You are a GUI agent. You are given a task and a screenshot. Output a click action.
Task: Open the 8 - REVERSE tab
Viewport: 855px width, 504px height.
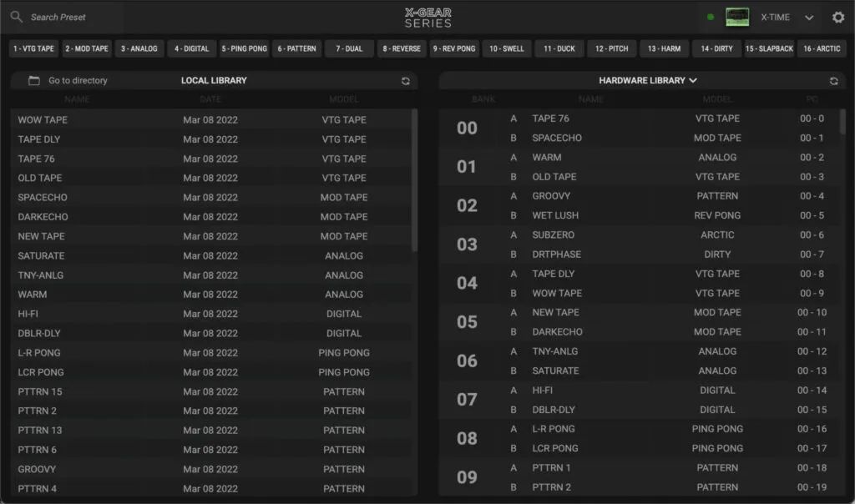pyautogui.click(x=402, y=49)
